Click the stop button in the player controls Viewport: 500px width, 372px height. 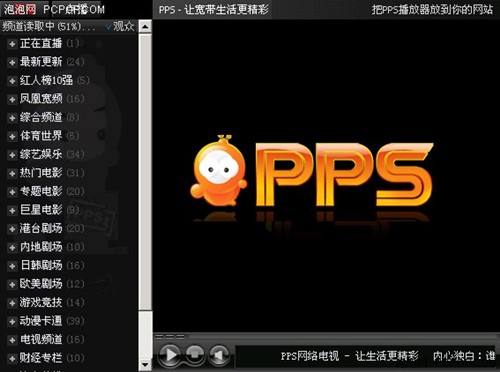click(195, 354)
